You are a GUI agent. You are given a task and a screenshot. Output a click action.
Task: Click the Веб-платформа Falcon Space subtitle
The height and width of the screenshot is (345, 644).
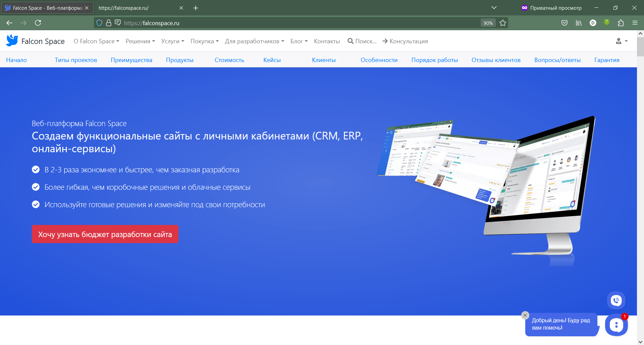(79, 123)
